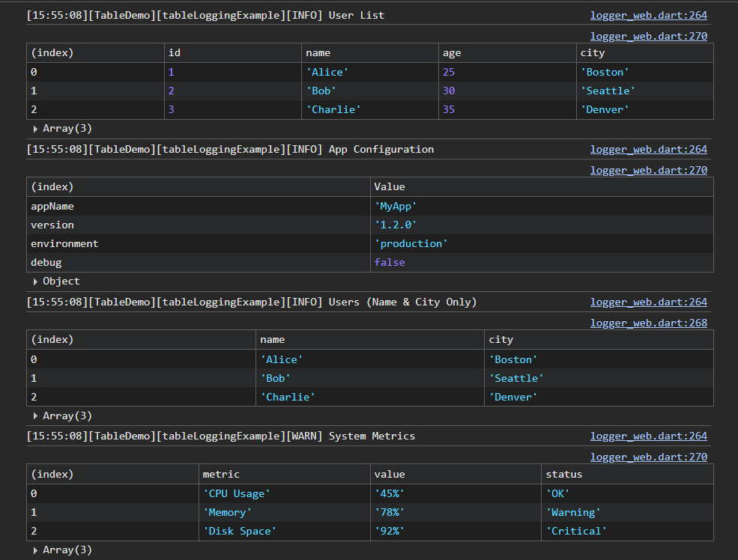Click the (index) header of the System Metrics table
738x560 pixels.
pos(112,474)
